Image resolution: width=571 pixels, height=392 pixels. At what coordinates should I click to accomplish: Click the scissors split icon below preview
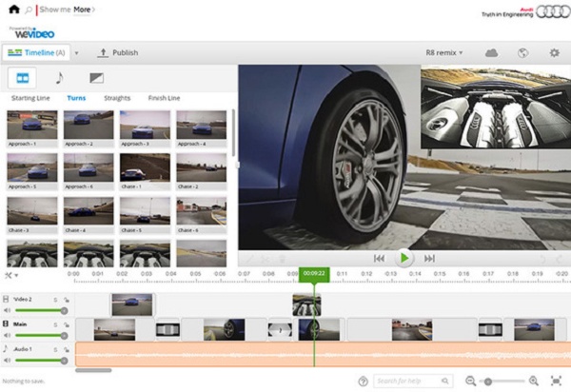pyautogui.click(x=266, y=260)
